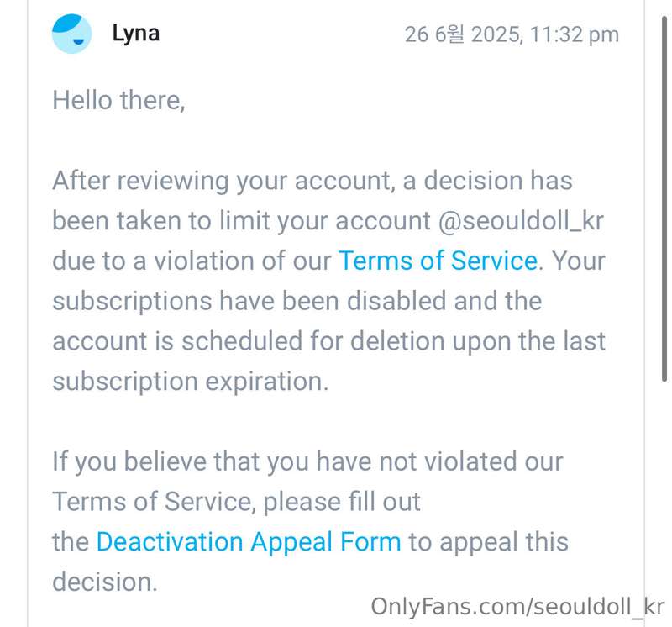
Task: Click "account is scheduled for deletion" line
Action: pyautogui.click(x=328, y=341)
